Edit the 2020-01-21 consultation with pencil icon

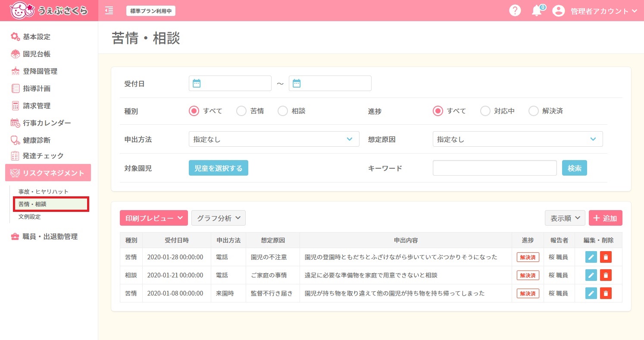click(591, 275)
